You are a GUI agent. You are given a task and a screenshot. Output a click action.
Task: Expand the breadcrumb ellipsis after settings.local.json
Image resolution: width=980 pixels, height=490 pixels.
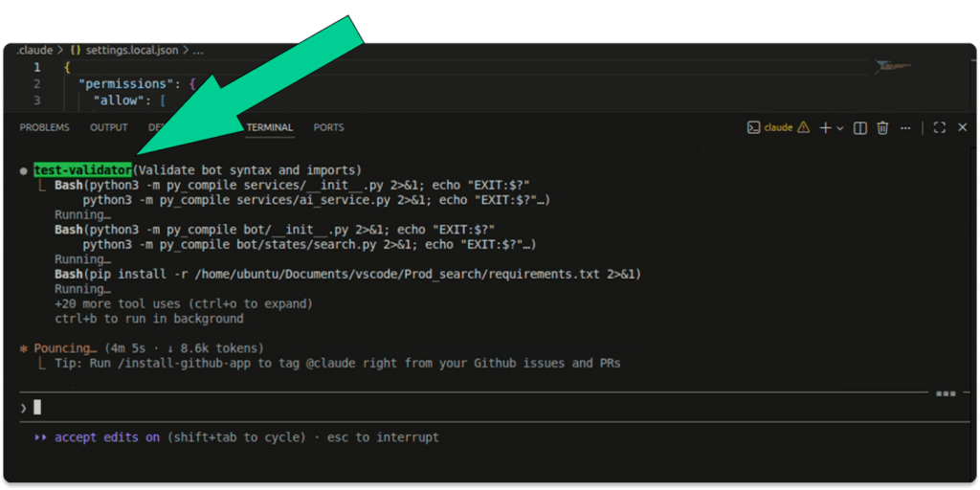coord(199,50)
